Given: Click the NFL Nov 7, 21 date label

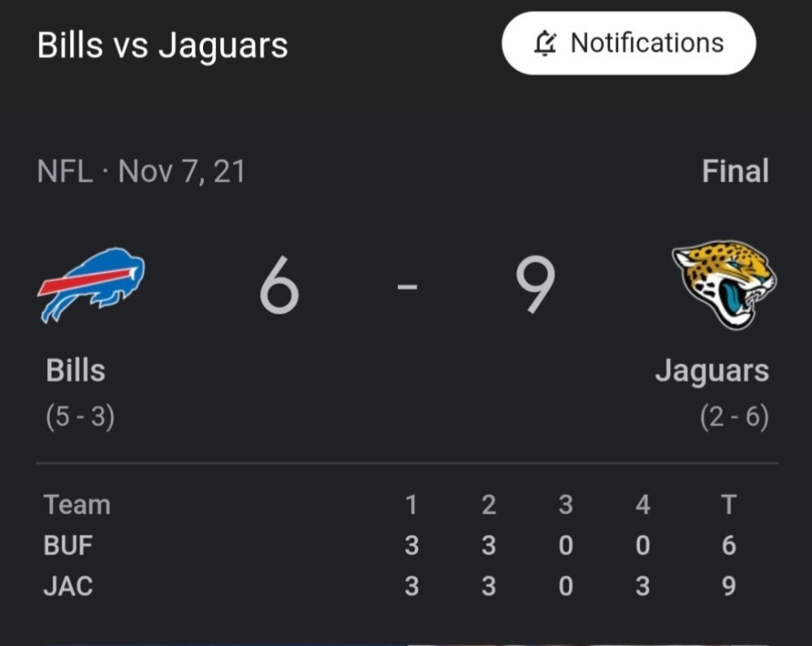Looking at the screenshot, I should (x=140, y=171).
